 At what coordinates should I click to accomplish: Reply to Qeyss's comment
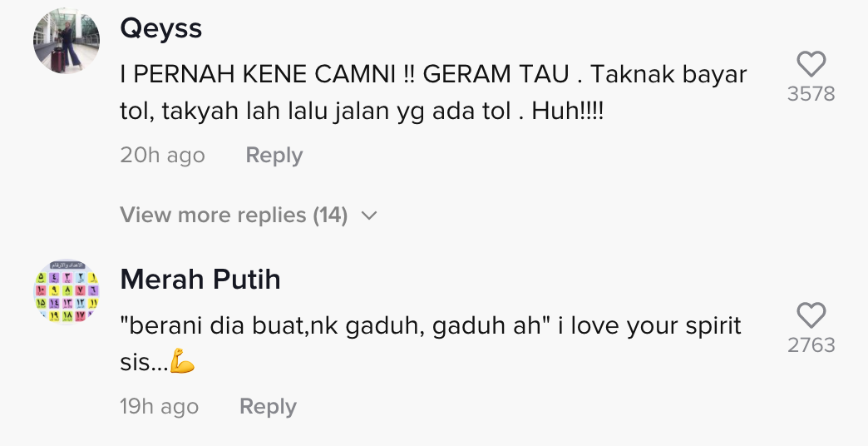coord(274,156)
